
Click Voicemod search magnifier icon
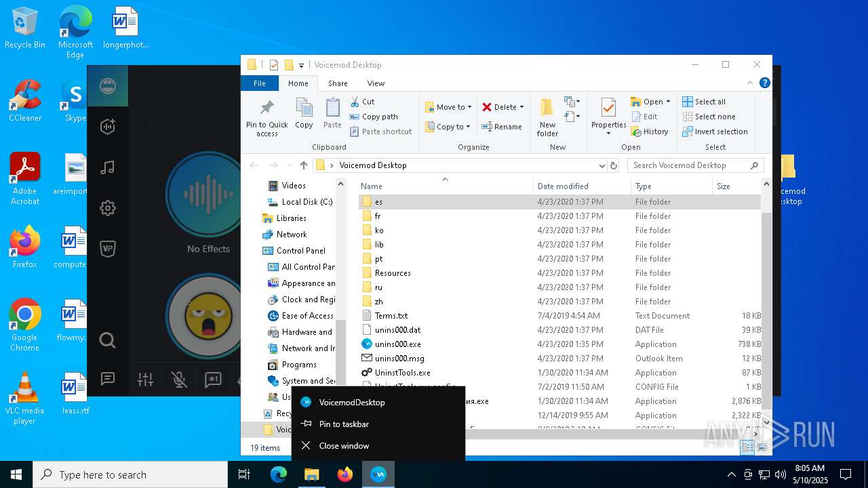[x=108, y=340]
